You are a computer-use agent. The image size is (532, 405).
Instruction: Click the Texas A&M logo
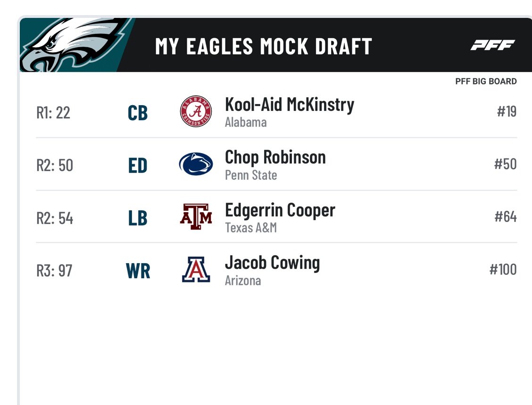coord(196,217)
